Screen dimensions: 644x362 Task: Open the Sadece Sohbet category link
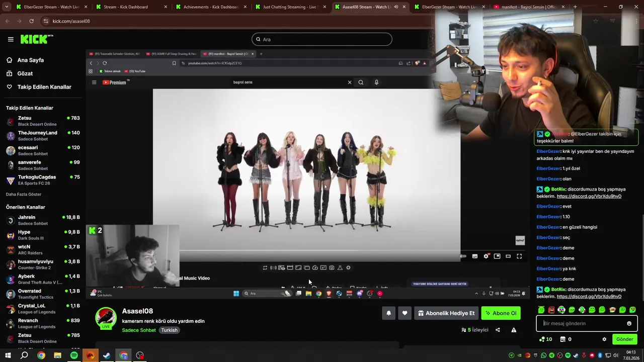[139, 330]
